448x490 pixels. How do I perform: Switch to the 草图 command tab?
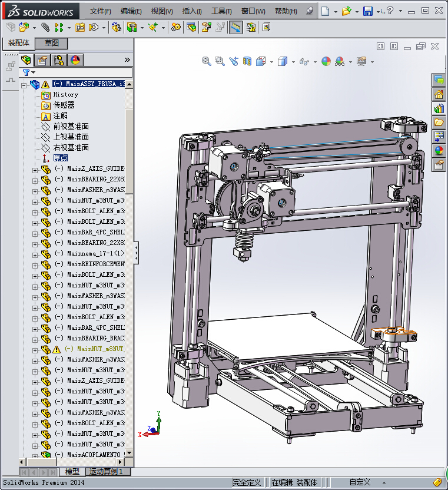point(51,43)
